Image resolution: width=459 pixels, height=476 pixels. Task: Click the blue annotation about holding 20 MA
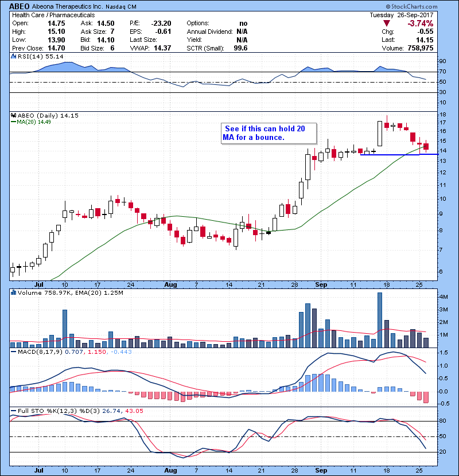click(269, 133)
